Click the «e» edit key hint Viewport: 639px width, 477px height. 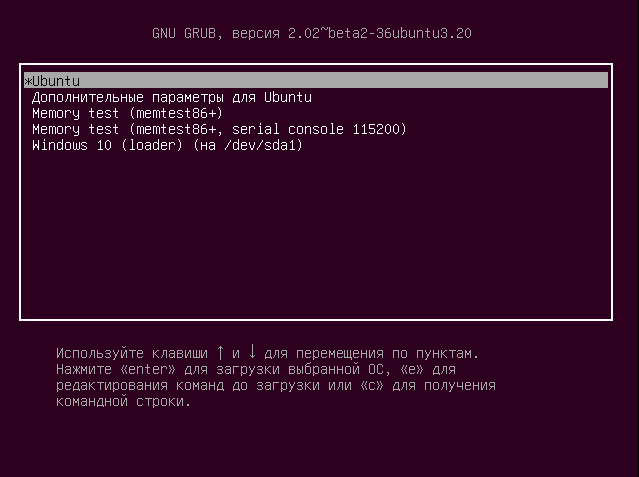(x=411, y=369)
